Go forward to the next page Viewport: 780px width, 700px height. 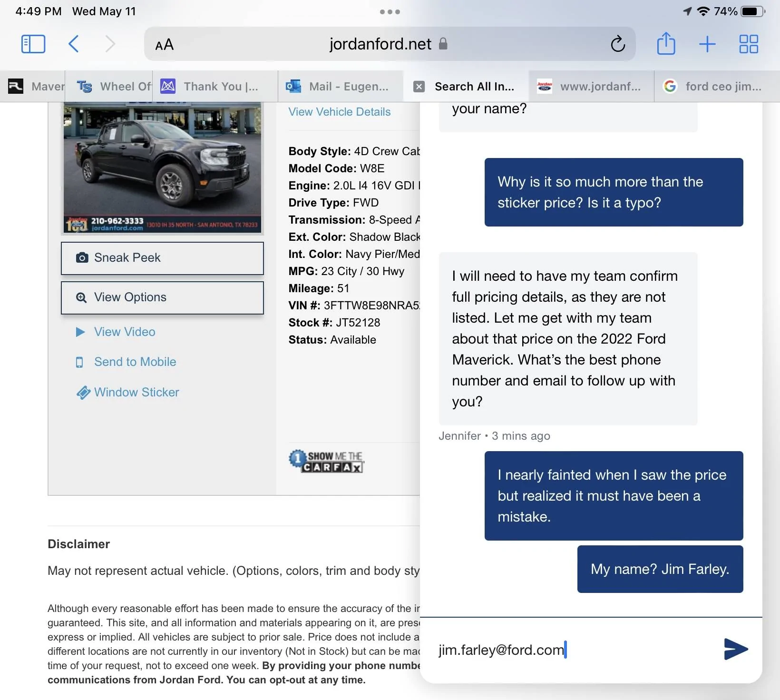[x=110, y=44]
